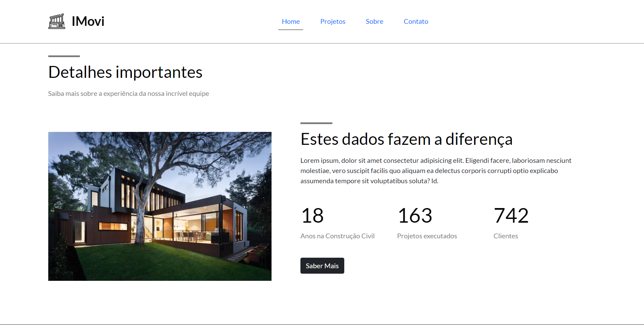644x325 pixels.
Task: Click the 742 clients counter
Action: [x=511, y=216]
